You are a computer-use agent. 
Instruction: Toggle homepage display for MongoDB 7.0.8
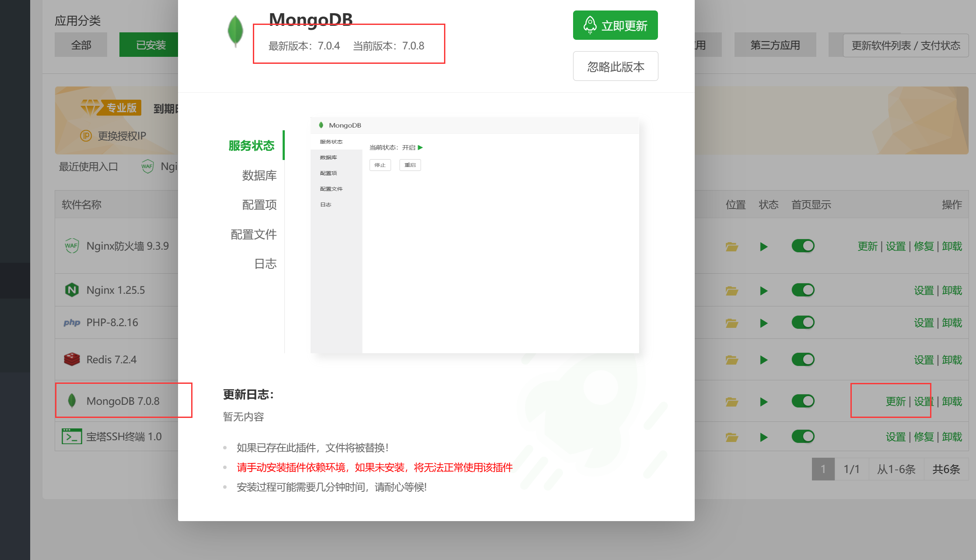click(803, 401)
